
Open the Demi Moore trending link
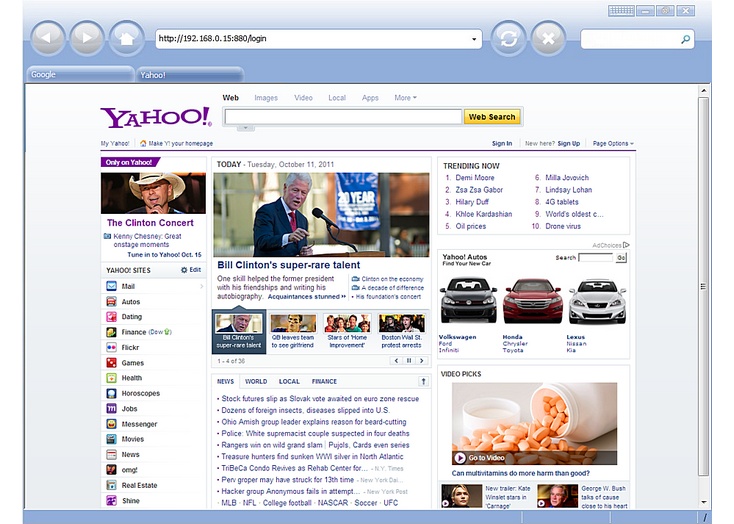click(x=475, y=177)
